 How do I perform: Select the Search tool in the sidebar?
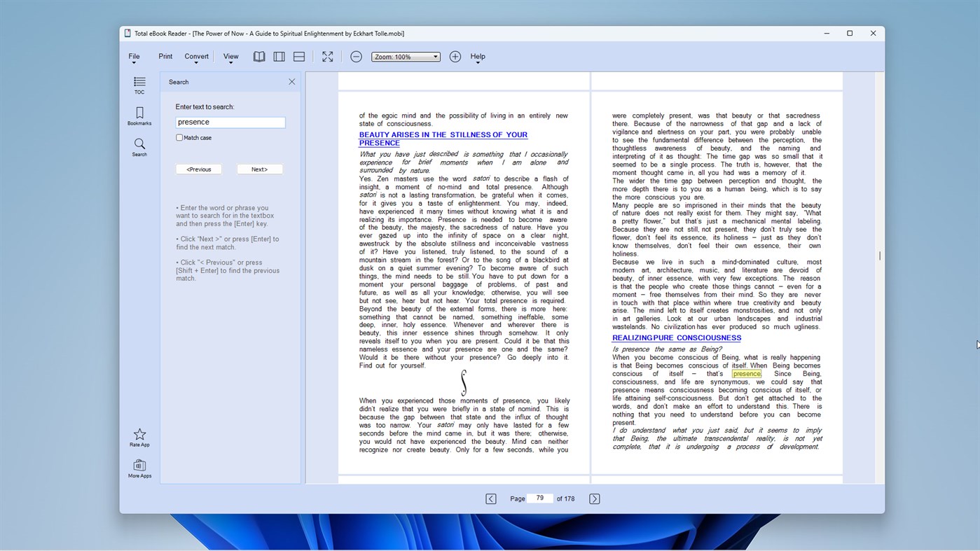click(139, 147)
